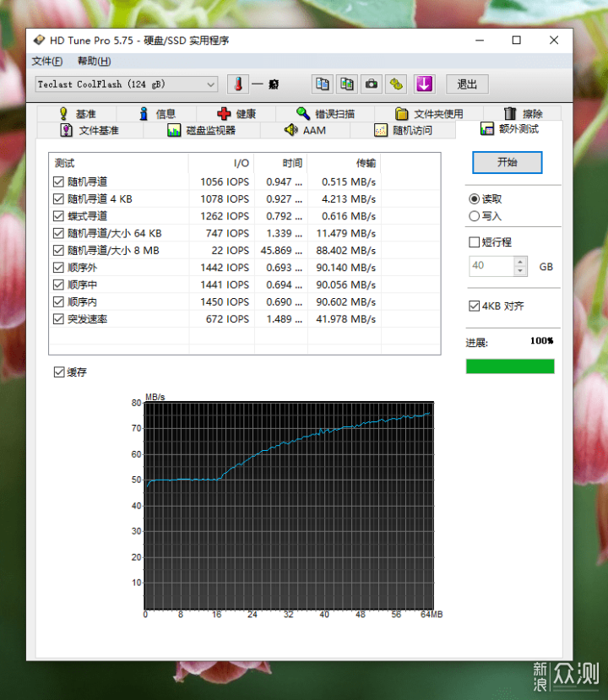Open the 错误扫描 error scan tab
Image resolution: width=608 pixels, height=700 pixels.
tap(325, 114)
